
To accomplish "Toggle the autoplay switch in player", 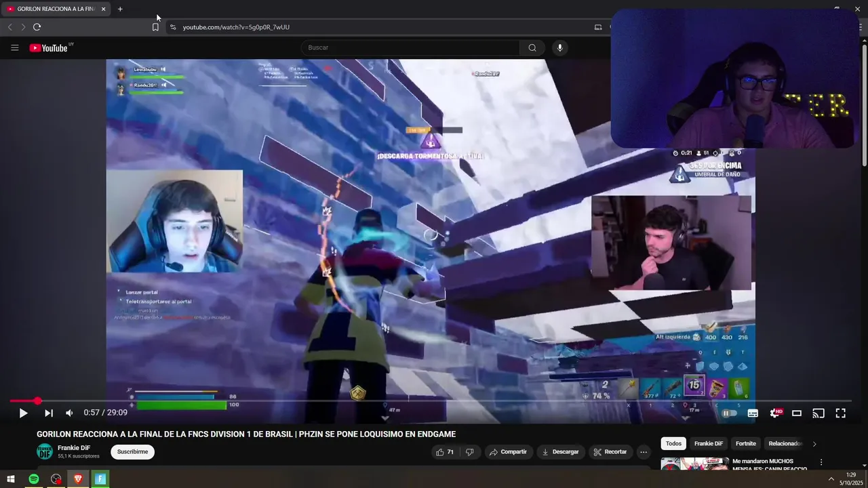I will pyautogui.click(x=730, y=413).
